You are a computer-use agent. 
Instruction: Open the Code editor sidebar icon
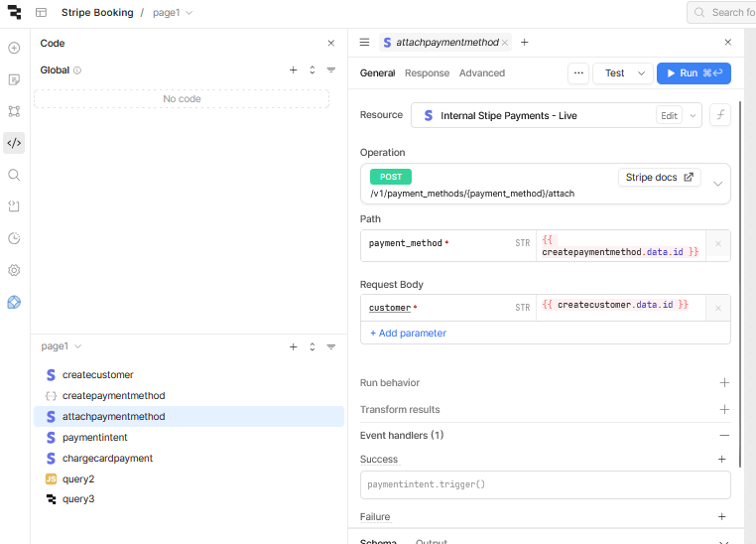14,143
